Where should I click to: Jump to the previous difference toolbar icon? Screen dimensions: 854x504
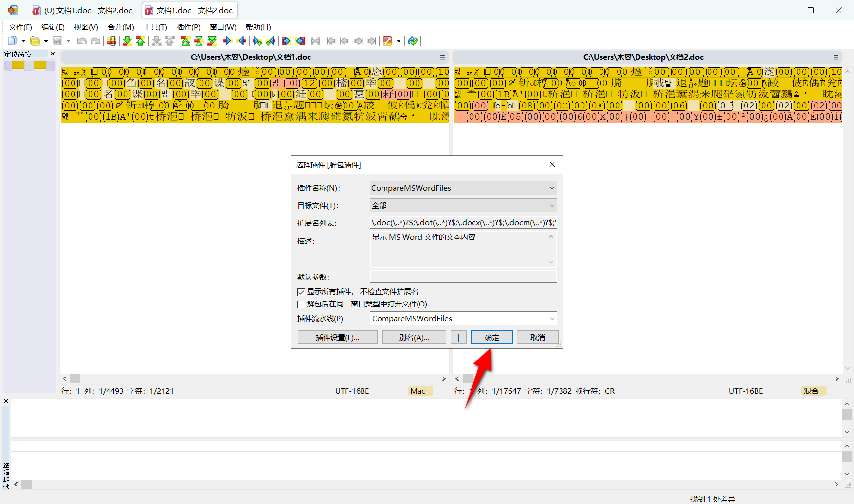141,41
